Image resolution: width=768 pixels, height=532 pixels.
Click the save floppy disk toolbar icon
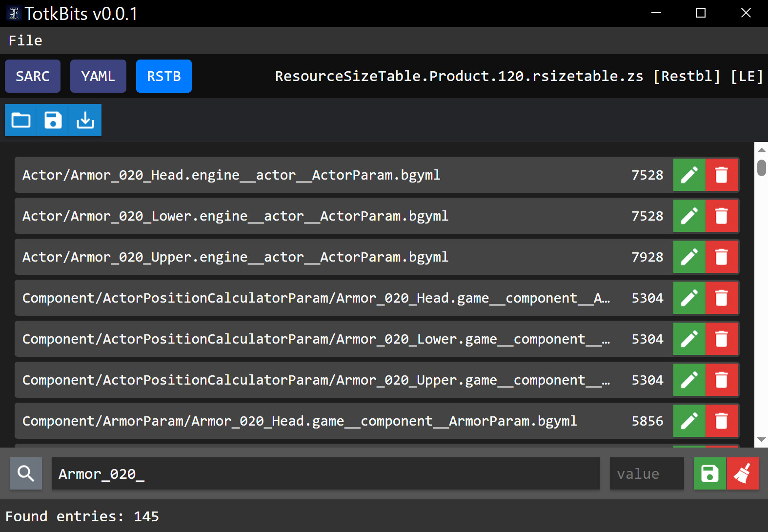click(x=53, y=120)
